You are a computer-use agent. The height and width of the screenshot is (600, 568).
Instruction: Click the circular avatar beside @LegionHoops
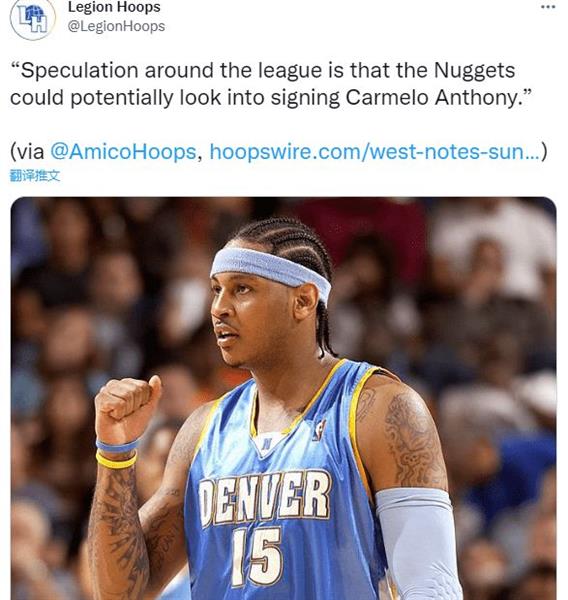tap(33, 18)
